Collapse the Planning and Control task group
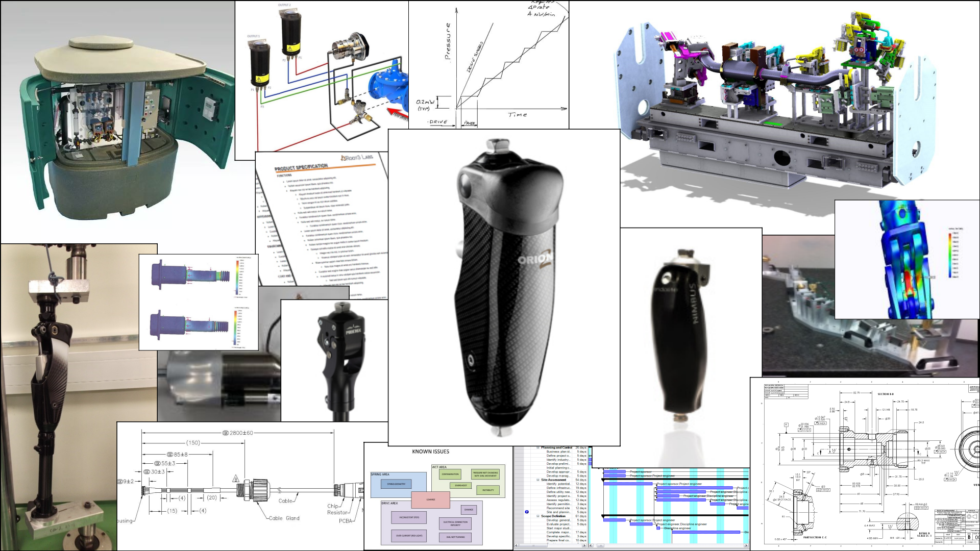The width and height of the screenshot is (980, 551). tap(538, 447)
